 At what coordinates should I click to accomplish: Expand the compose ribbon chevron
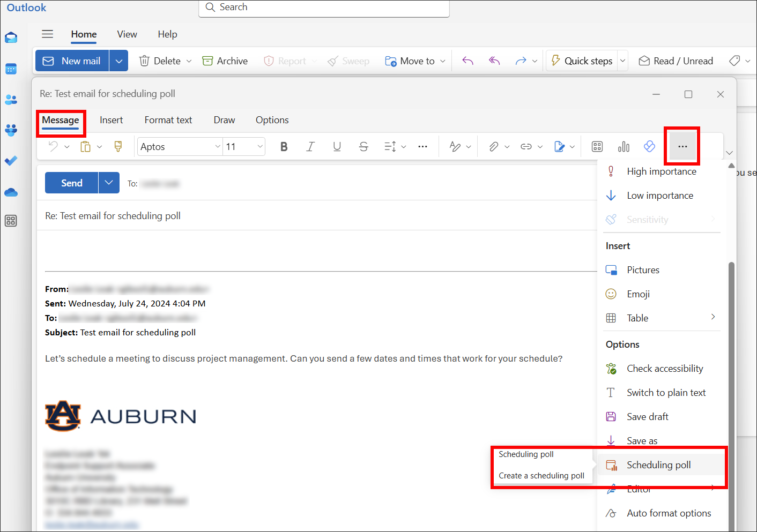click(x=729, y=153)
